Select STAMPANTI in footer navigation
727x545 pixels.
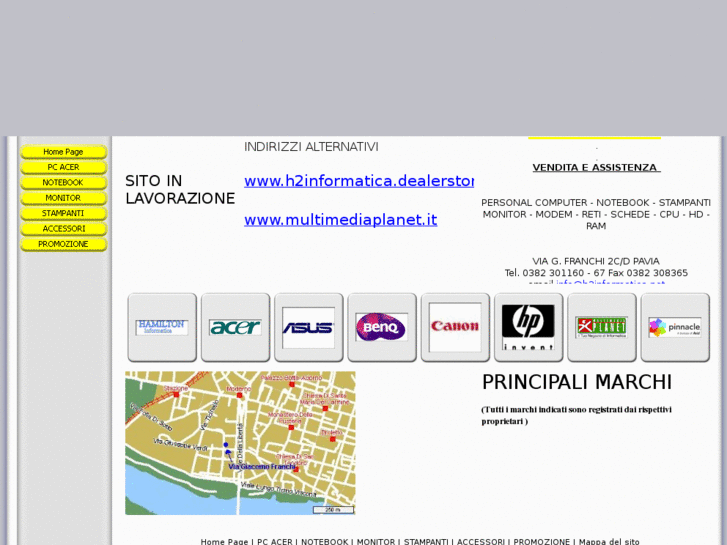pyautogui.click(x=426, y=541)
